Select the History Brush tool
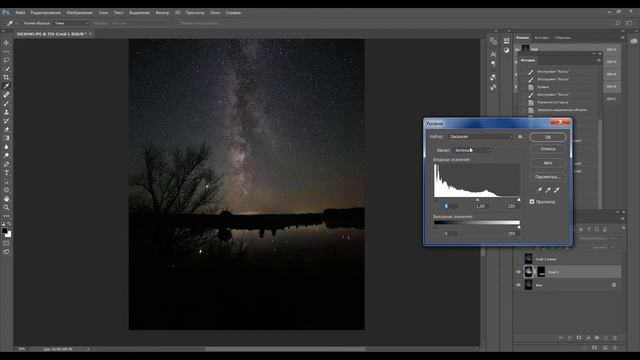640x360 pixels. tap(6, 121)
